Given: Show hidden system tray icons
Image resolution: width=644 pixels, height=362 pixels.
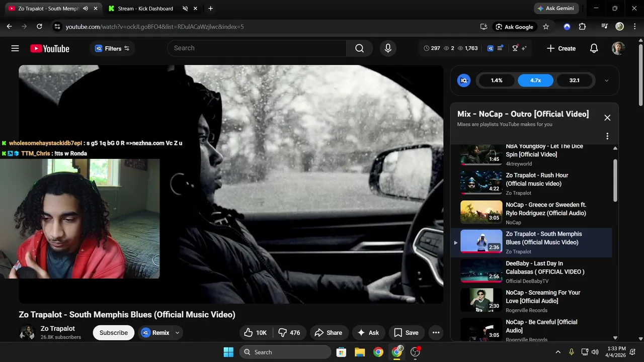Looking at the screenshot, I should pyautogui.click(x=557, y=352).
